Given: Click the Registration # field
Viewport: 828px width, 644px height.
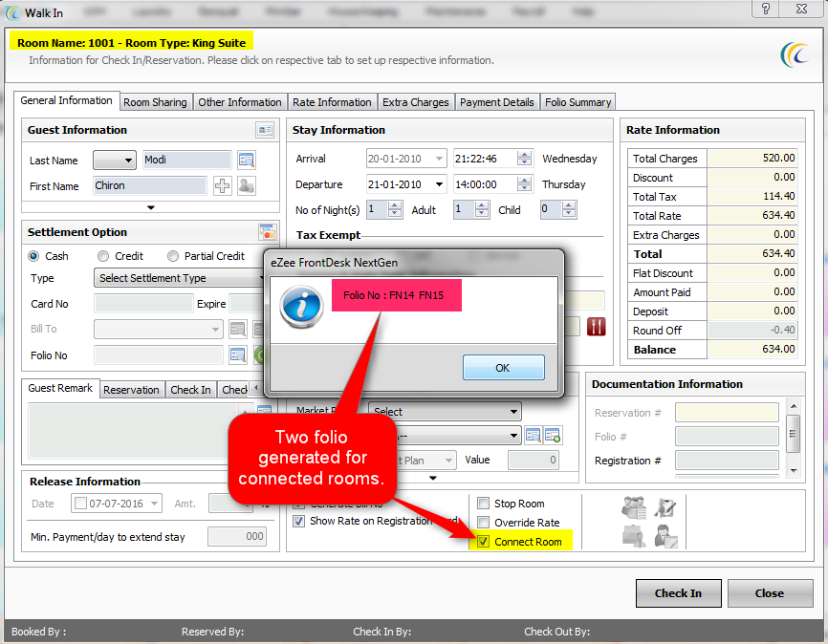Looking at the screenshot, I should (x=727, y=461).
